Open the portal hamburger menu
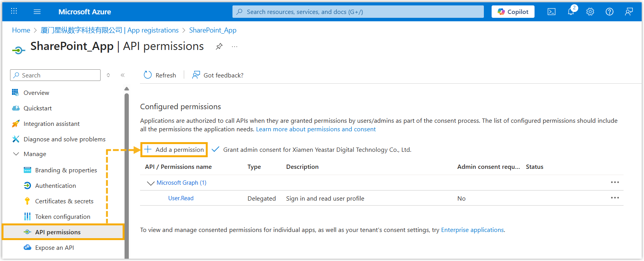This screenshot has width=644, height=261. click(37, 12)
